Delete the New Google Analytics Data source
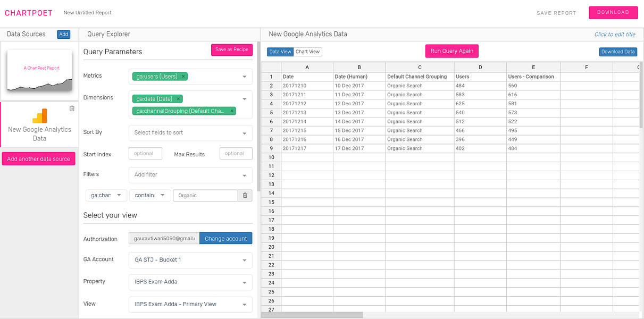The image size is (644, 319). coord(72,108)
